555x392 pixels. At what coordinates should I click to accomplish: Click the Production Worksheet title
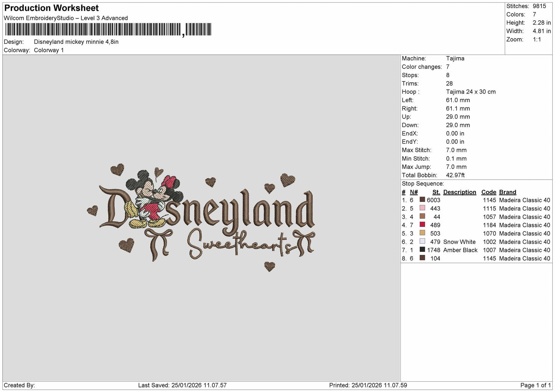coord(51,8)
